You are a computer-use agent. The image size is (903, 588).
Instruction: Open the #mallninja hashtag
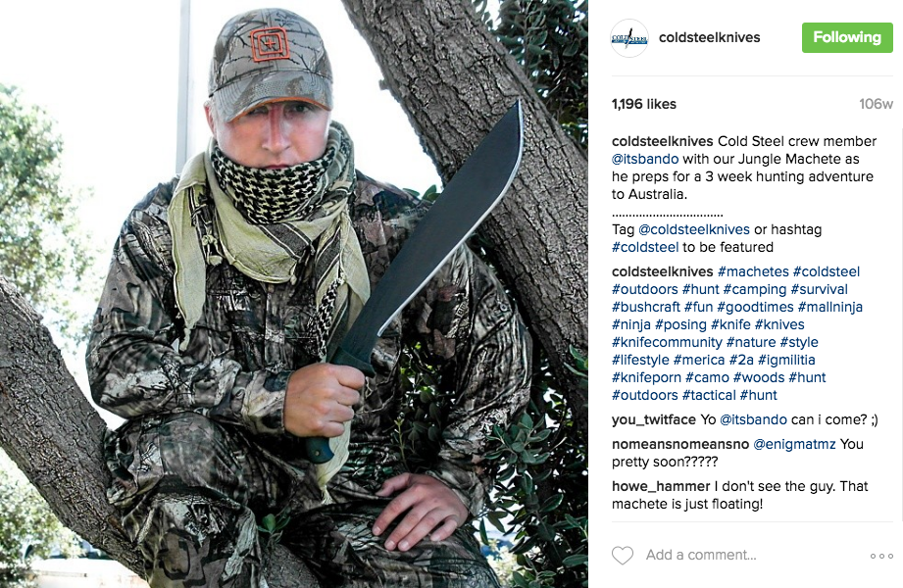[829, 307]
